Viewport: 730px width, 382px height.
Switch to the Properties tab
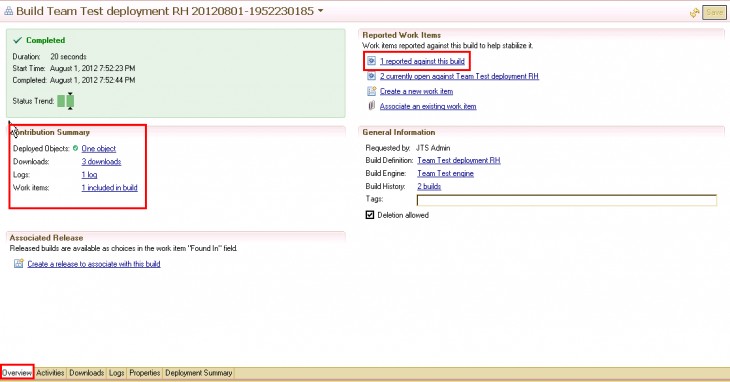click(145, 373)
